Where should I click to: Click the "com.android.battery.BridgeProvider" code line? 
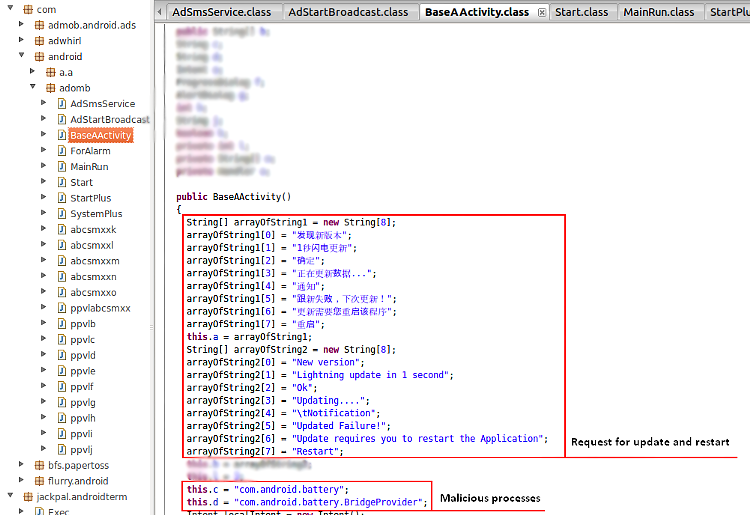(x=307, y=502)
